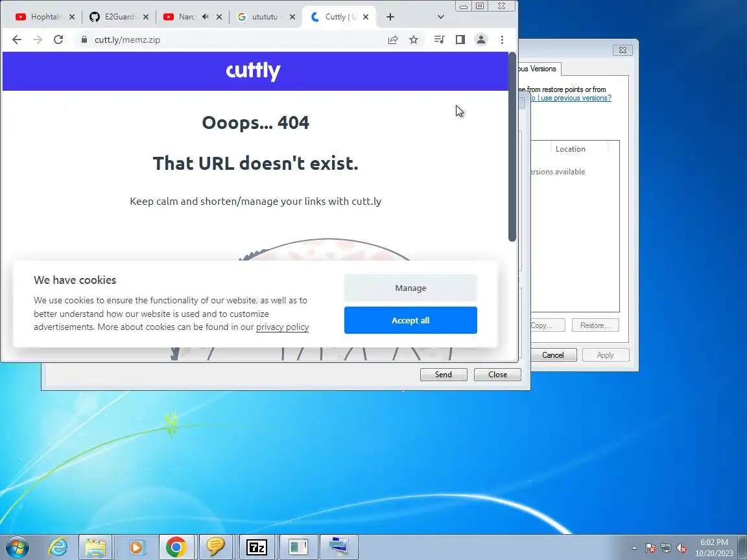
Task: Close the Properties window with X
Action: [622, 50]
